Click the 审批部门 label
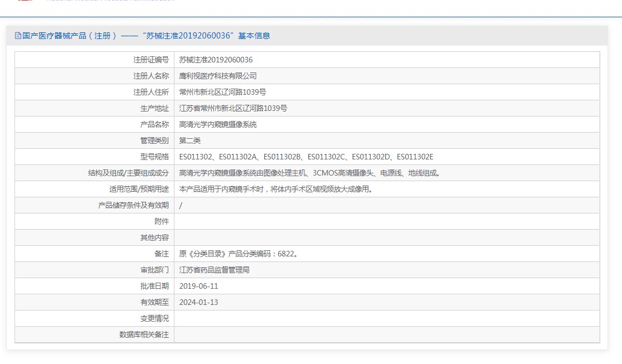This screenshot has height=364, width=622. (x=155, y=270)
